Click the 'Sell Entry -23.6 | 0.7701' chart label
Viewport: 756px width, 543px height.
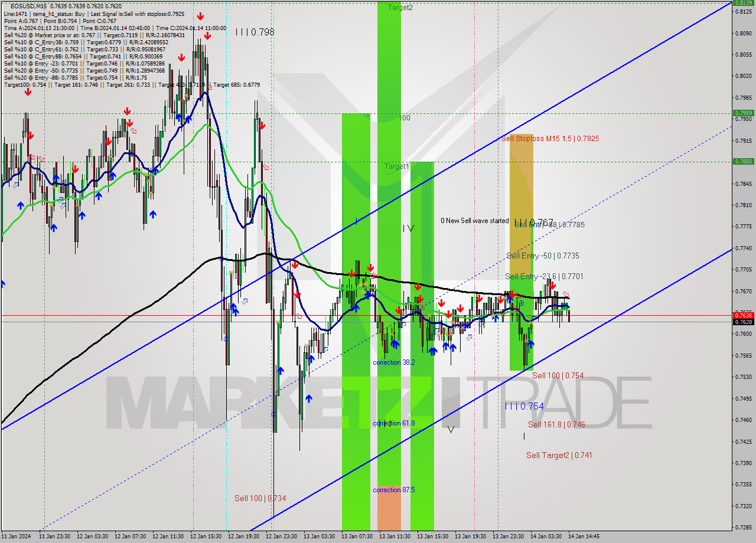(545, 276)
